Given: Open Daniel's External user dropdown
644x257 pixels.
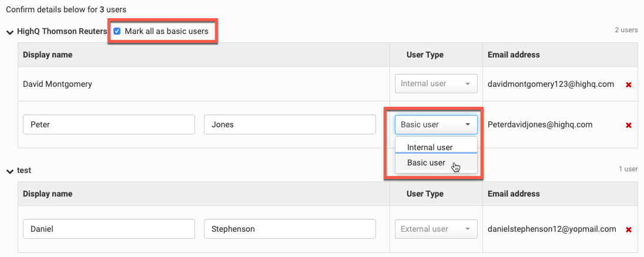Looking at the screenshot, I should point(436,229).
